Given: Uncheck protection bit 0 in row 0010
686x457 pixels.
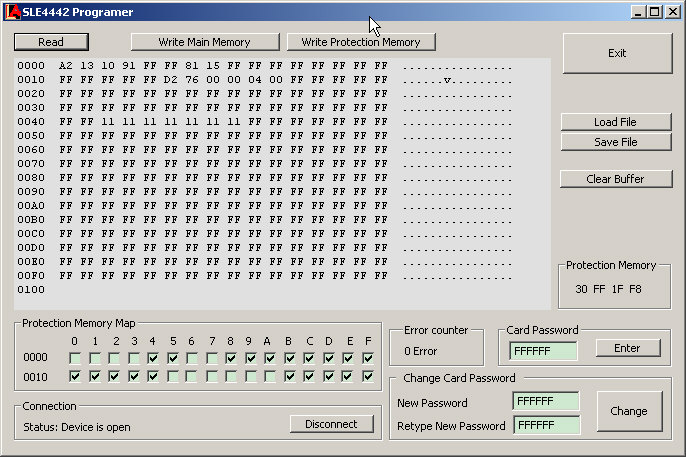Looking at the screenshot, I should [75, 376].
